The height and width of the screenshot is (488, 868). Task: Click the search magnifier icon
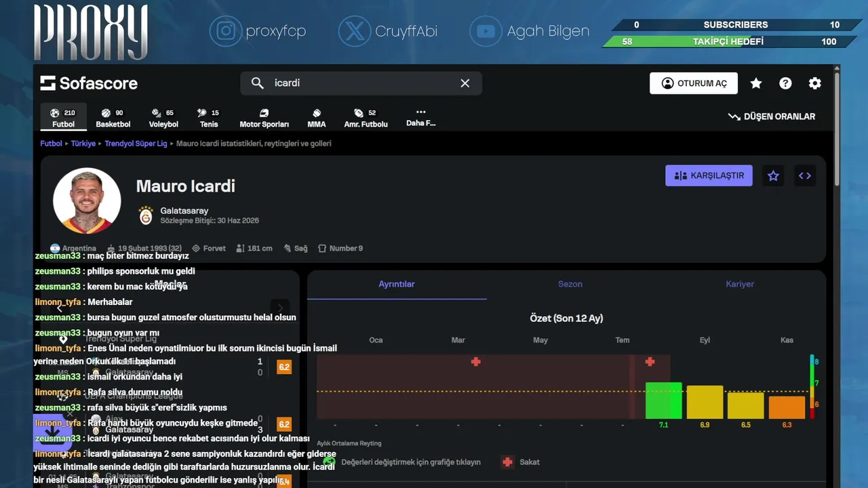[x=257, y=83]
